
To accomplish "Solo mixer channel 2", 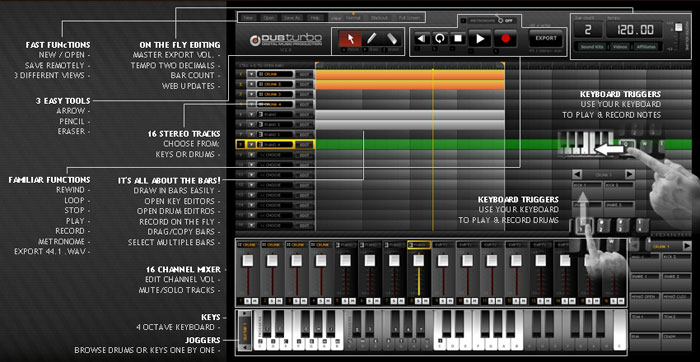I will click(271, 301).
